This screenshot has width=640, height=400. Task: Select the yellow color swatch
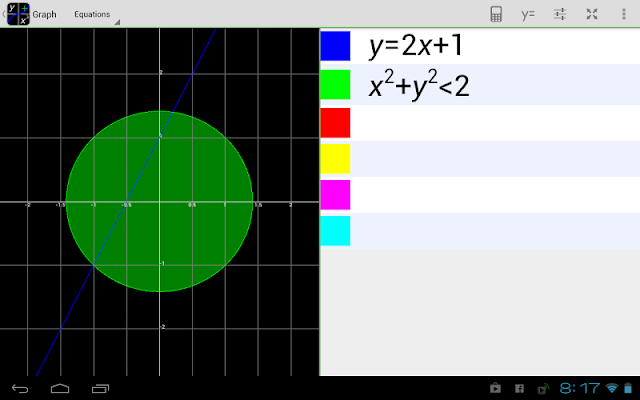point(335,159)
